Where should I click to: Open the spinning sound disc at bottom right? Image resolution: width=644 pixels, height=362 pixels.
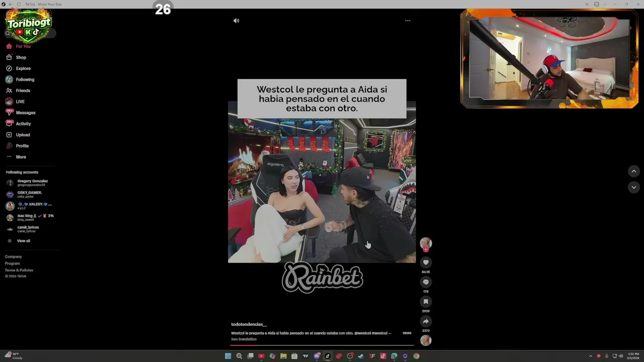426,340
